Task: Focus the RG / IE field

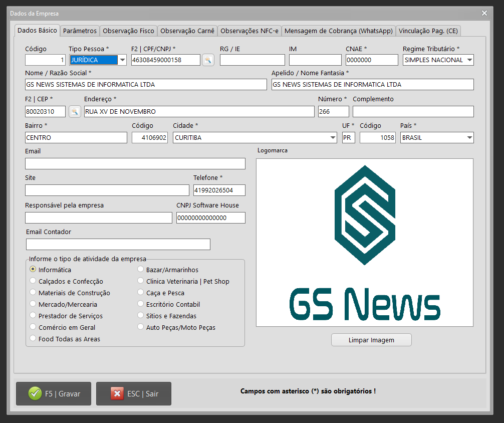Action: [253, 60]
